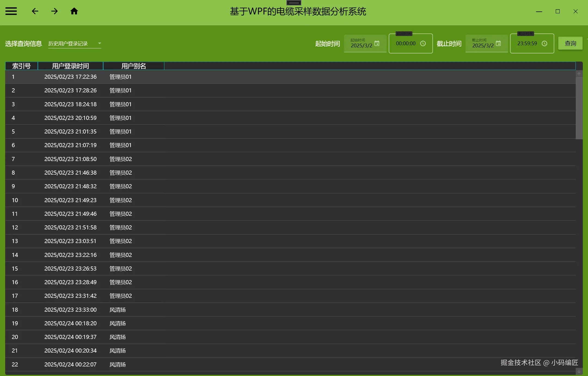The height and width of the screenshot is (376, 588).
Task: Open the start time clock picker
Action: (x=423, y=44)
